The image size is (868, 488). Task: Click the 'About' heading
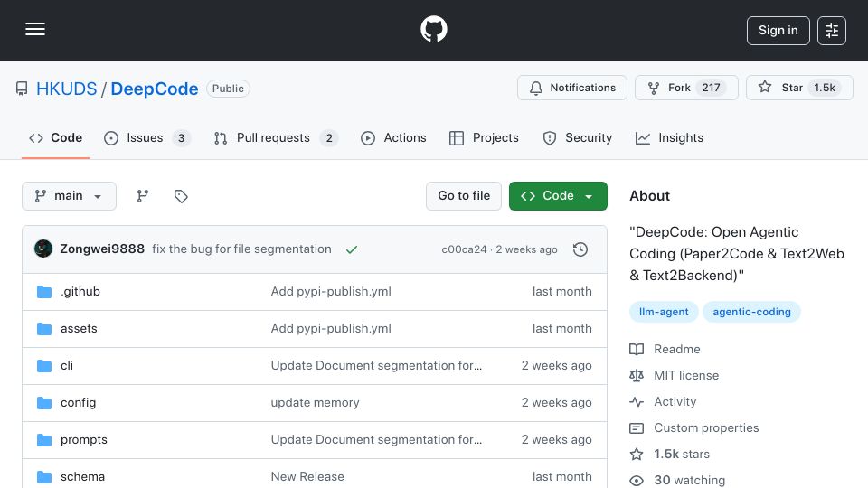[x=649, y=196]
